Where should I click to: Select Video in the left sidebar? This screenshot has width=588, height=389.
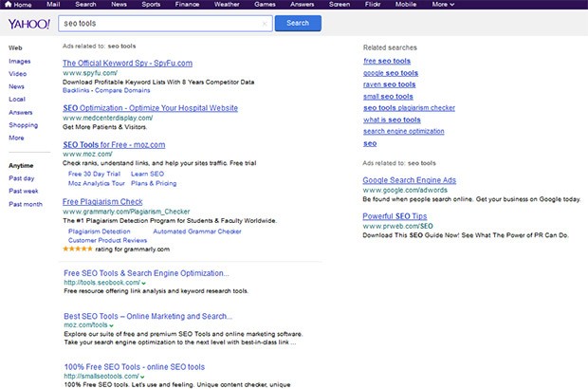point(18,74)
